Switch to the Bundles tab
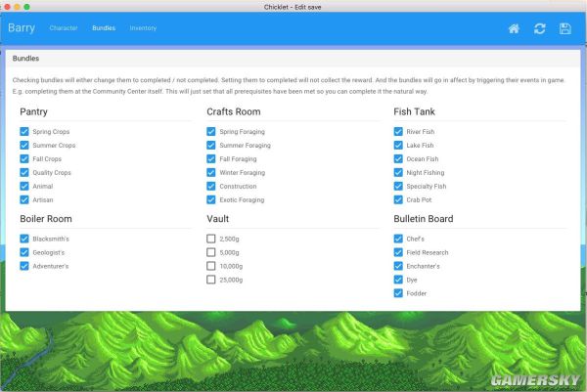Image resolution: width=587 pixels, height=392 pixels. [104, 28]
